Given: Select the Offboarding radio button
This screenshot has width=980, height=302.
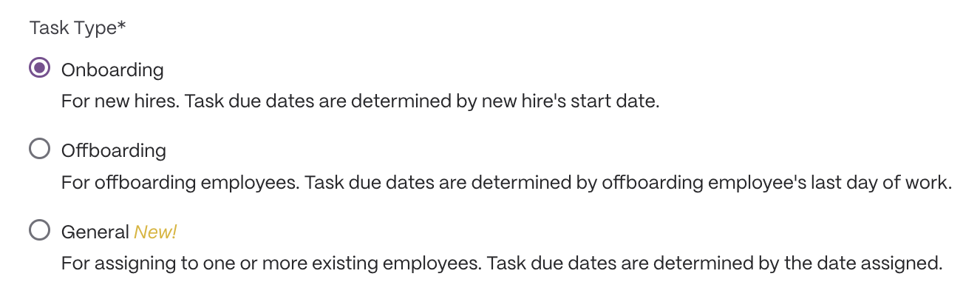Looking at the screenshot, I should [39, 149].
